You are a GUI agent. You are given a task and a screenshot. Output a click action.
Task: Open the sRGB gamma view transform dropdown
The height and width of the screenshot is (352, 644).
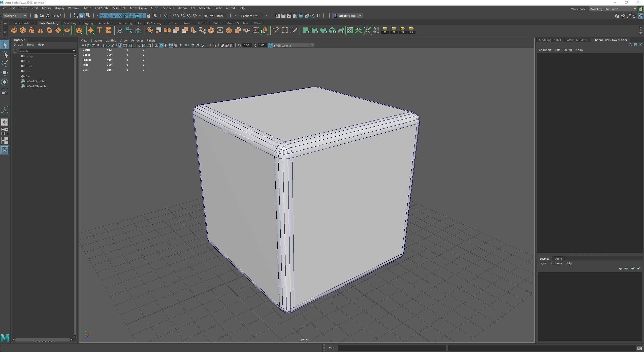[312, 45]
